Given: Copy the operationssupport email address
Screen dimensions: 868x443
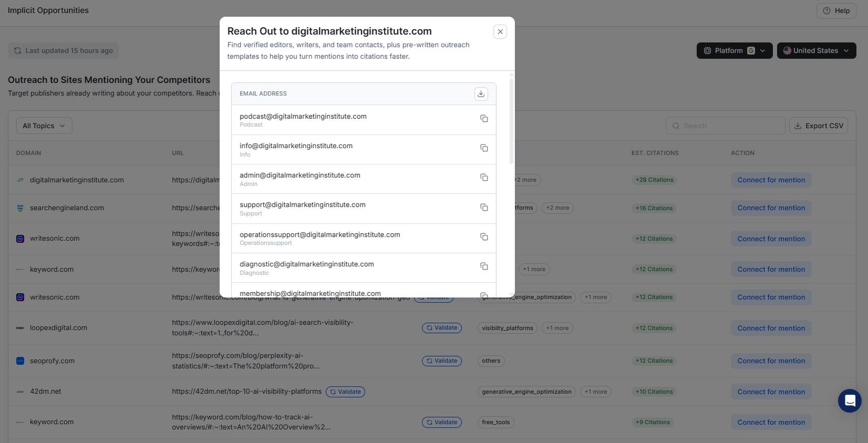Looking at the screenshot, I should point(484,237).
